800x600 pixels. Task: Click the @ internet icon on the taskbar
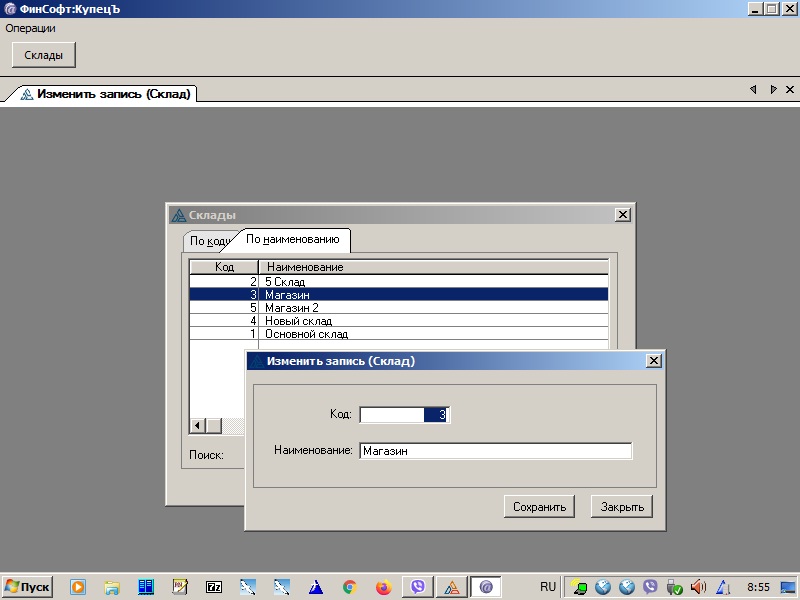487,587
